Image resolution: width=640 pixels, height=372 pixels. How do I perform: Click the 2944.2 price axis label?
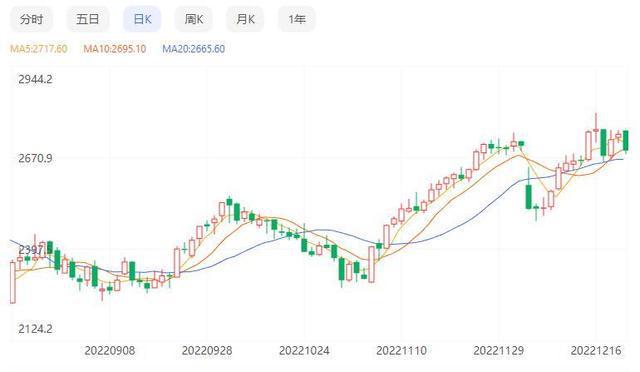point(35,79)
